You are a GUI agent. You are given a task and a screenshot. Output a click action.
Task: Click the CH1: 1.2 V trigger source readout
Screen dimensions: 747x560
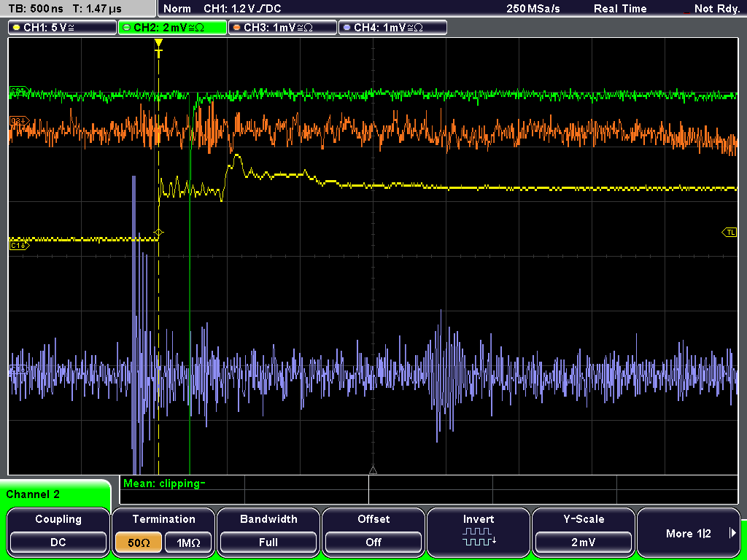(x=242, y=9)
